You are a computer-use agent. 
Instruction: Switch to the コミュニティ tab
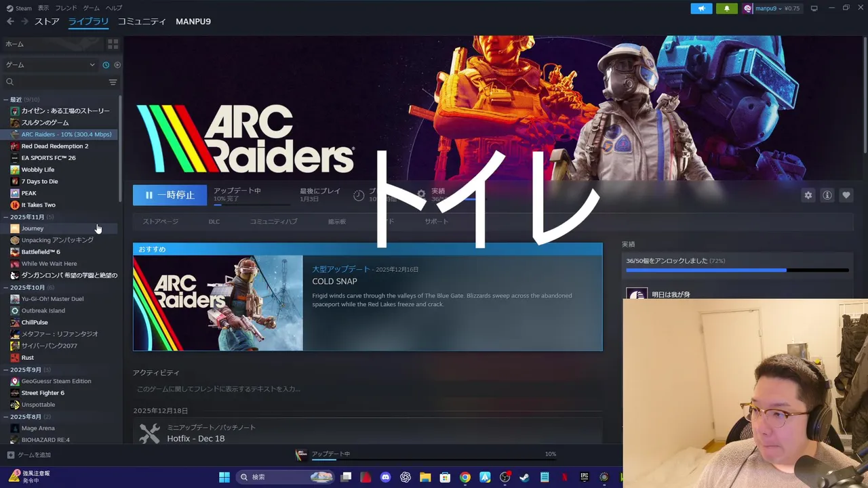[x=142, y=22]
